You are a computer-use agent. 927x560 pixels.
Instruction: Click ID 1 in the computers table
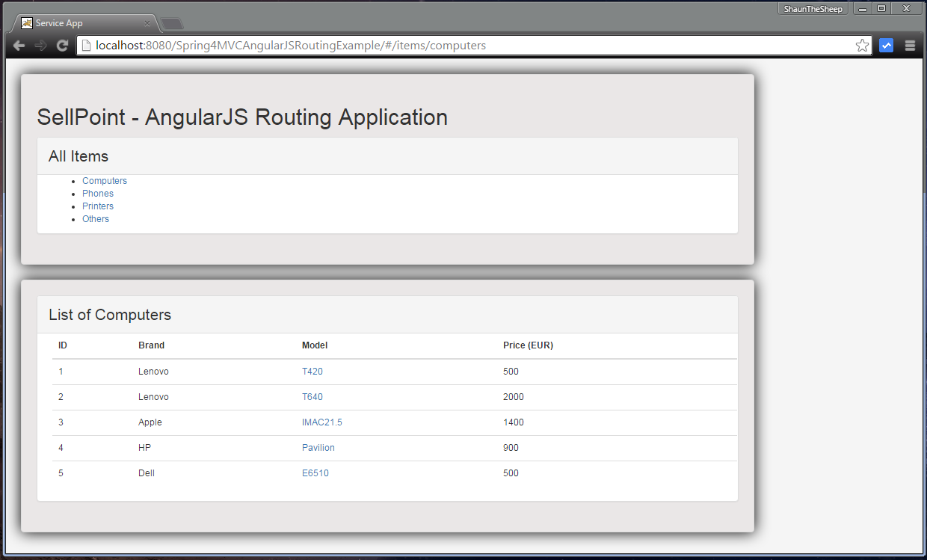61,371
